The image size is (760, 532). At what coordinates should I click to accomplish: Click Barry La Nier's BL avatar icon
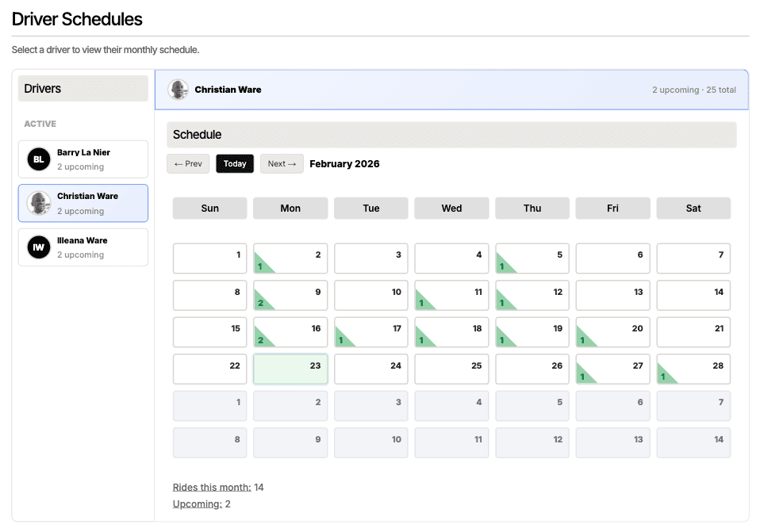(39, 159)
